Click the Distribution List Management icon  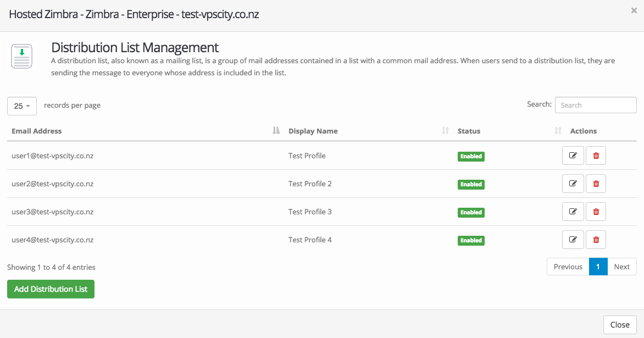tap(21, 57)
